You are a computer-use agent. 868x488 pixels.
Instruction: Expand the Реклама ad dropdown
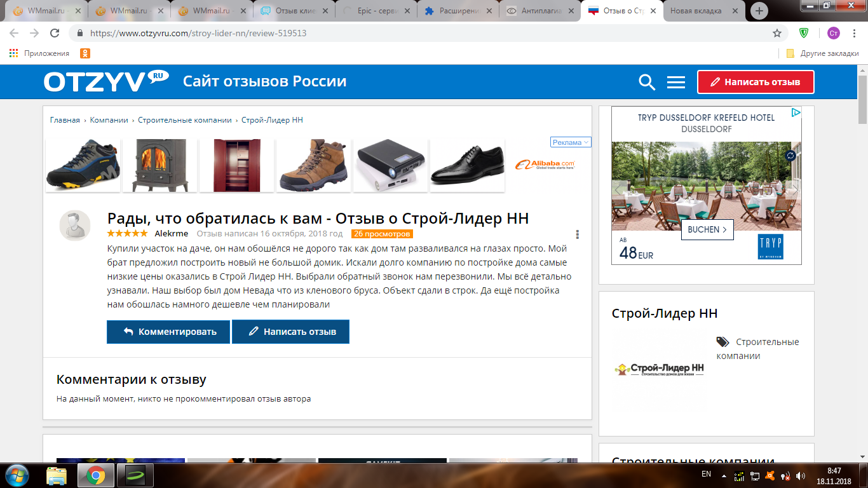571,142
